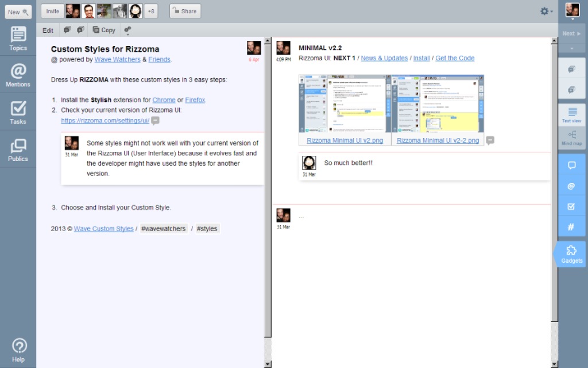
Task: Click the #wavewatchers tag
Action: coord(164,229)
